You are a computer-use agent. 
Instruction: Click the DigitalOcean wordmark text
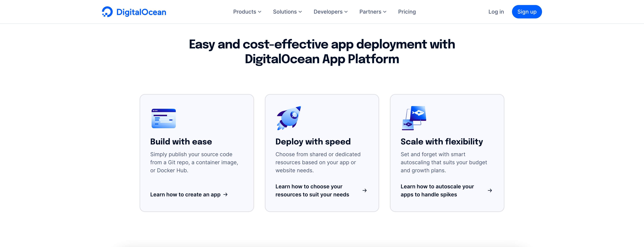point(141,12)
